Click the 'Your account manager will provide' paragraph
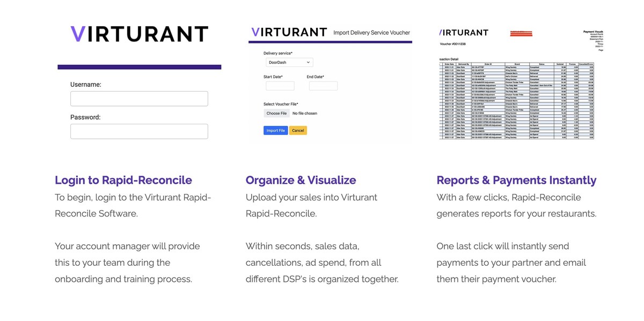644x321 pixels. point(127,263)
